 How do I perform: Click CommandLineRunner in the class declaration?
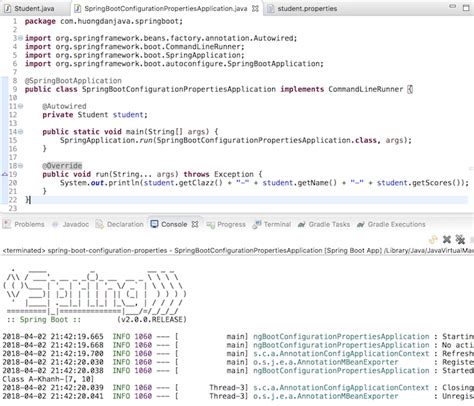tap(366, 89)
